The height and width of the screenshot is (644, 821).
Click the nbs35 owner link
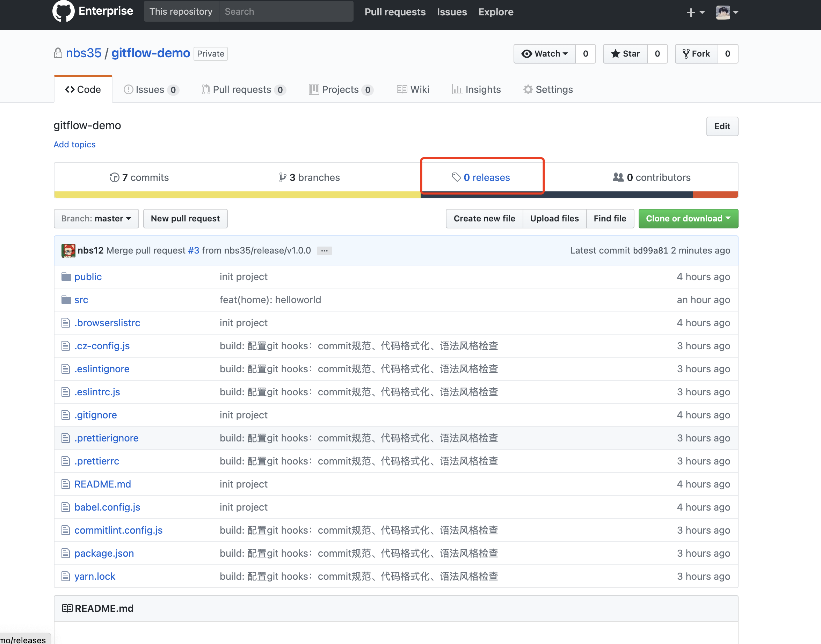(83, 53)
